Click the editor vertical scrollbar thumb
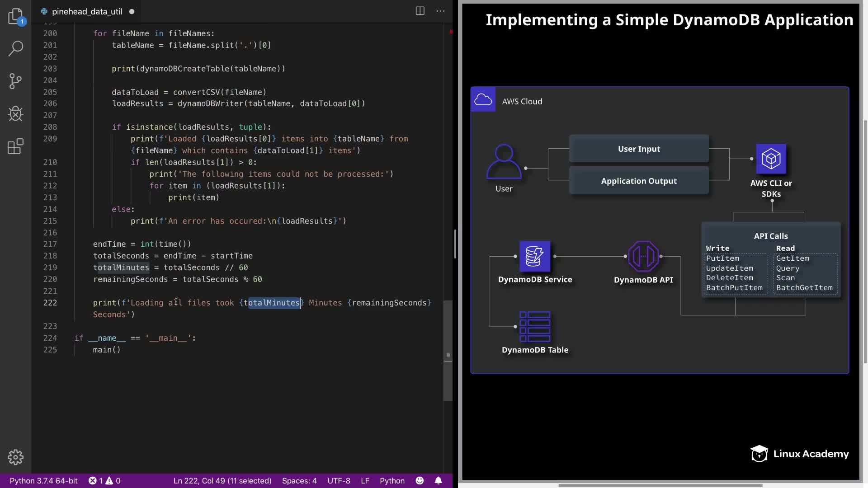 448,351
